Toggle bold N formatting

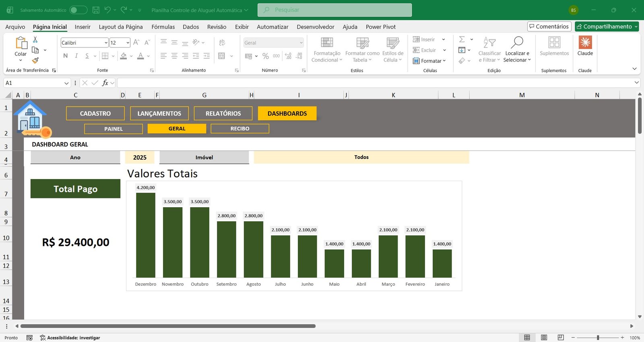(x=66, y=56)
